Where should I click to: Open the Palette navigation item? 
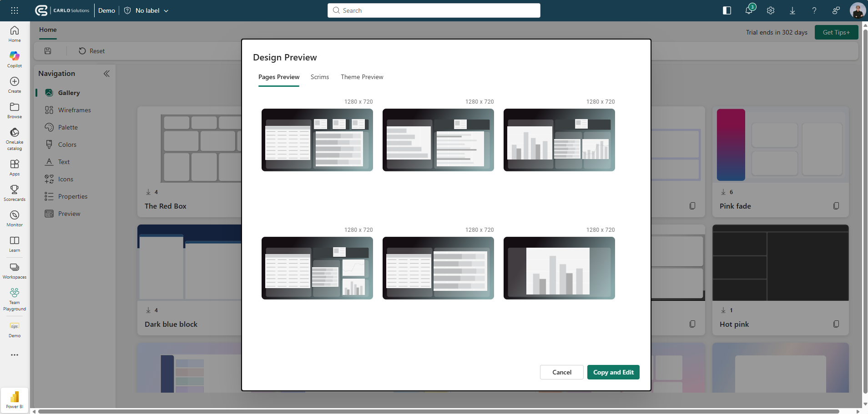tap(68, 127)
